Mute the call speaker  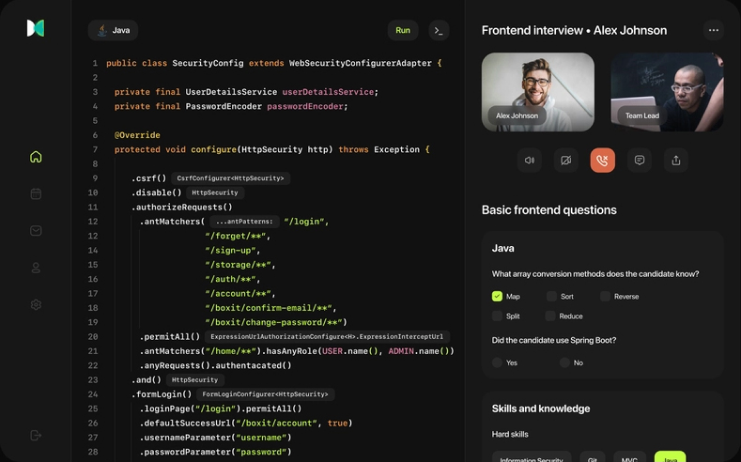[x=530, y=160]
